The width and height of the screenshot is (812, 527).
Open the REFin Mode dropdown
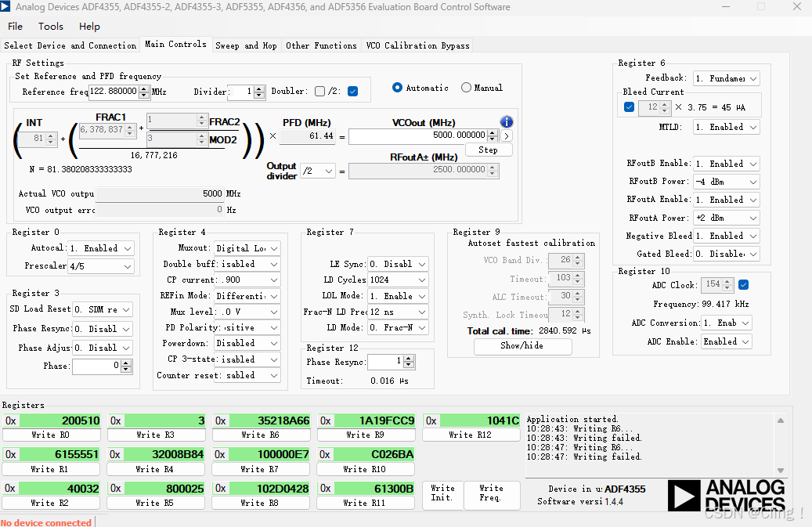pyautogui.click(x=247, y=296)
